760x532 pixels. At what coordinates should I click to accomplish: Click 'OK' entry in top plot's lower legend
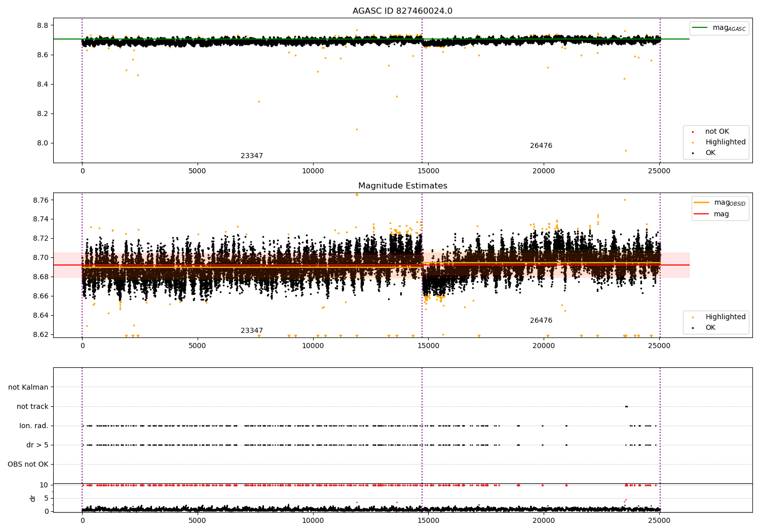[704, 153]
